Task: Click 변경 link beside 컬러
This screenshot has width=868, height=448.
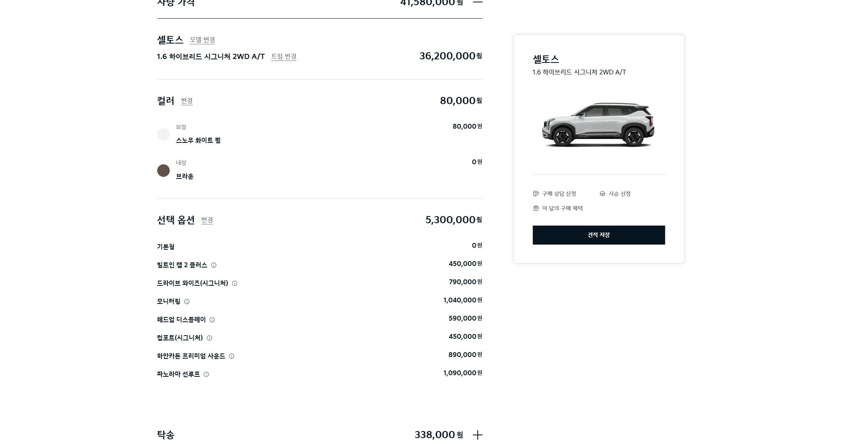Action: click(187, 101)
